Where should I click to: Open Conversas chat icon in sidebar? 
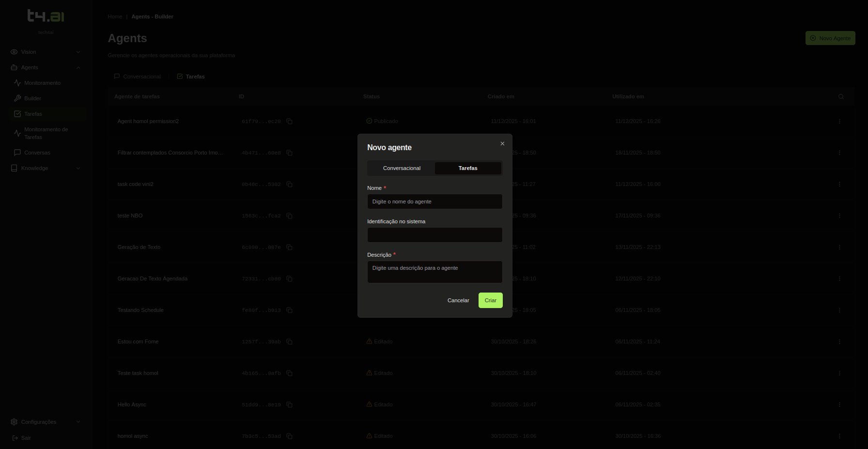pos(17,153)
